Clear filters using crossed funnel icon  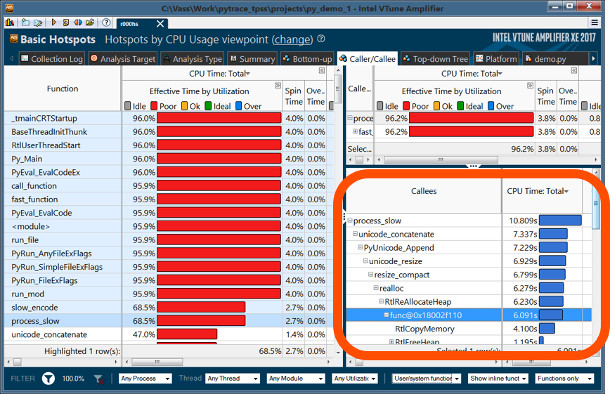point(99,378)
